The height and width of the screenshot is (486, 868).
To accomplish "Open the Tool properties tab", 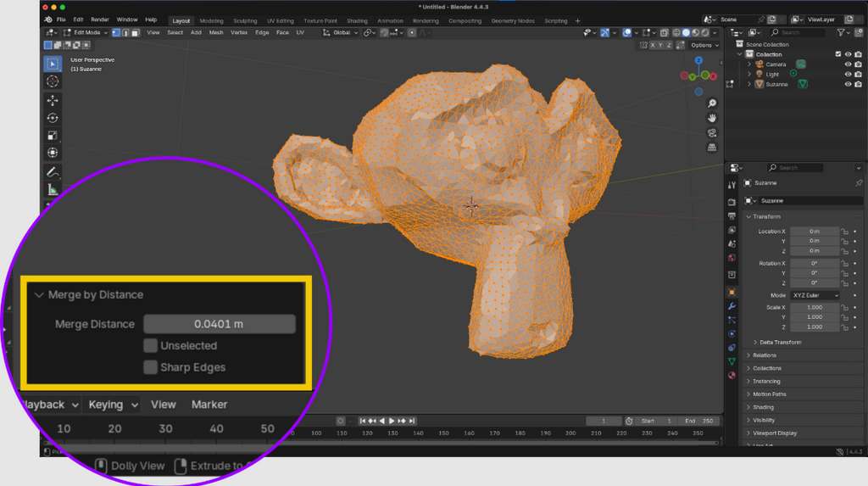I will (732, 185).
